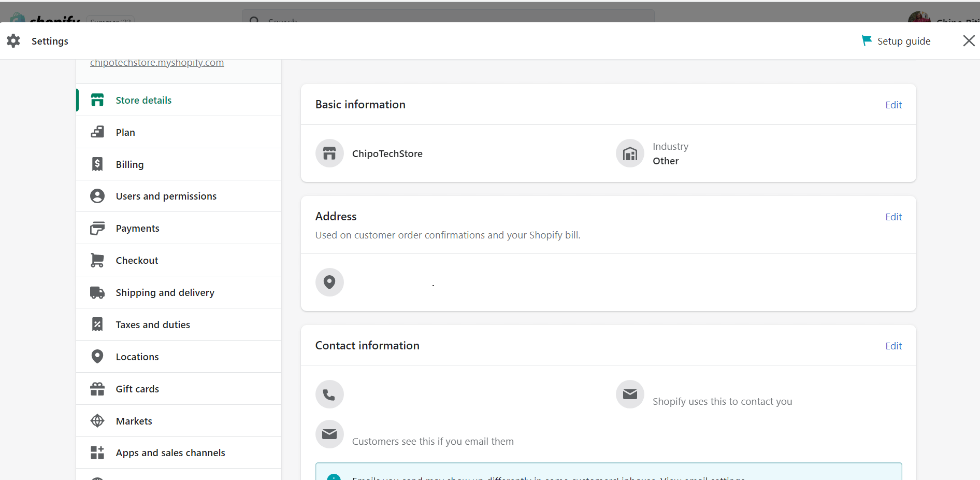Click the Locations pin icon in sidebar
980x480 pixels.
(x=97, y=357)
